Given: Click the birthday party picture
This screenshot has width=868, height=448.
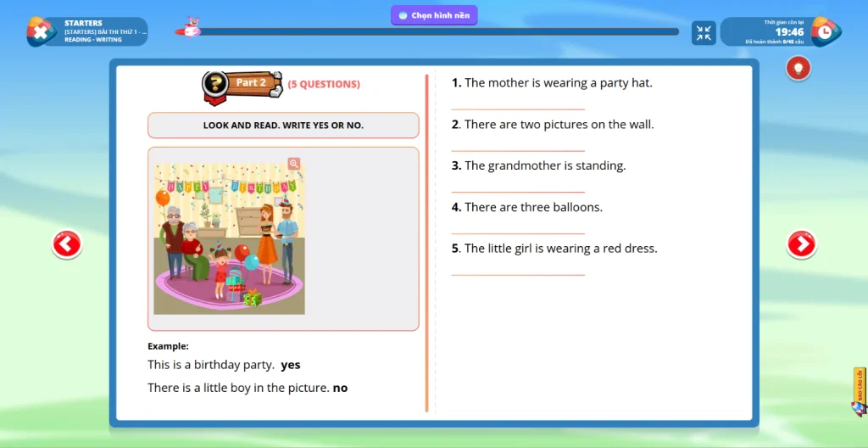Looking at the screenshot, I should pyautogui.click(x=229, y=238).
